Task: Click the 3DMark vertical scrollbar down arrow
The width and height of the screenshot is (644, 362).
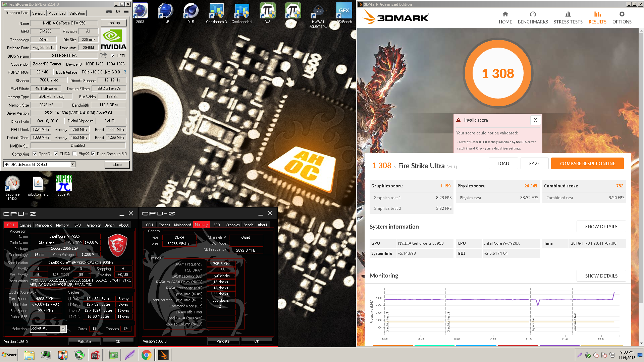Action: pyautogui.click(x=641, y=343)
